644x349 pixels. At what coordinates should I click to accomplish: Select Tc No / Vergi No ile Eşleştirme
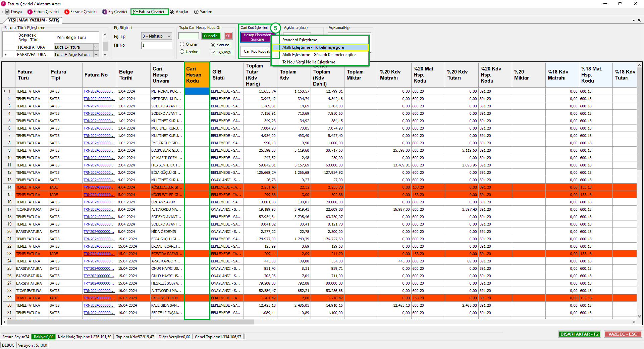click(309, 62)
